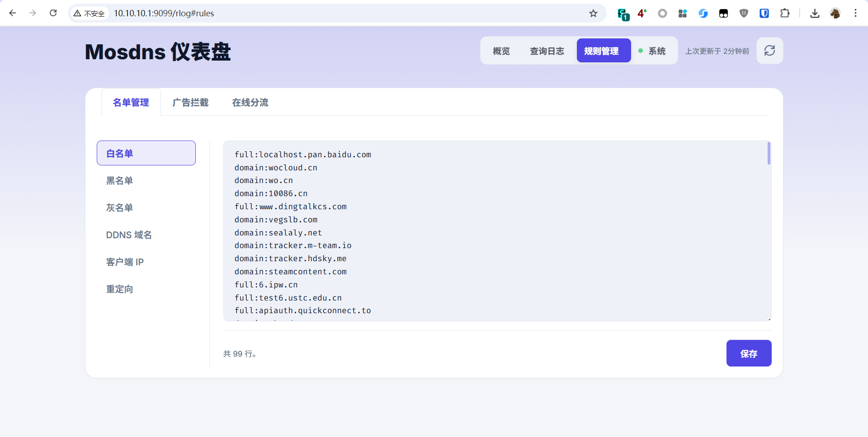Save the whitelist with the 保存 button

749,353
